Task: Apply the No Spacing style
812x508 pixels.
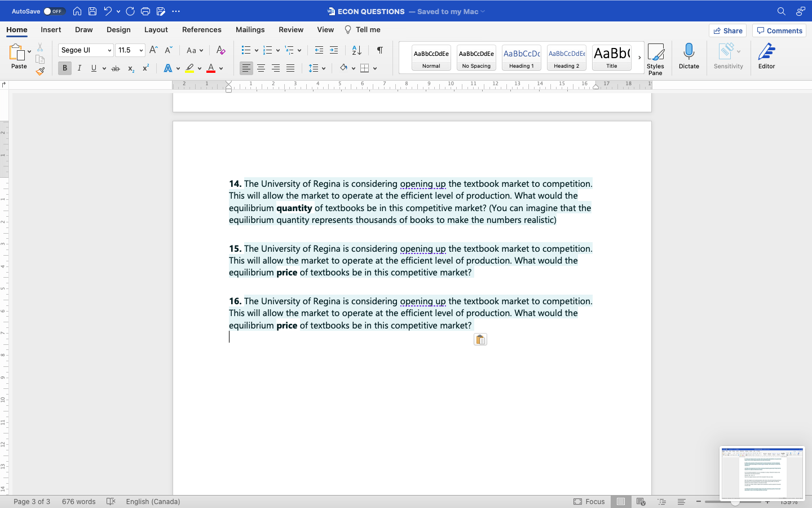Action: point(476,58)
